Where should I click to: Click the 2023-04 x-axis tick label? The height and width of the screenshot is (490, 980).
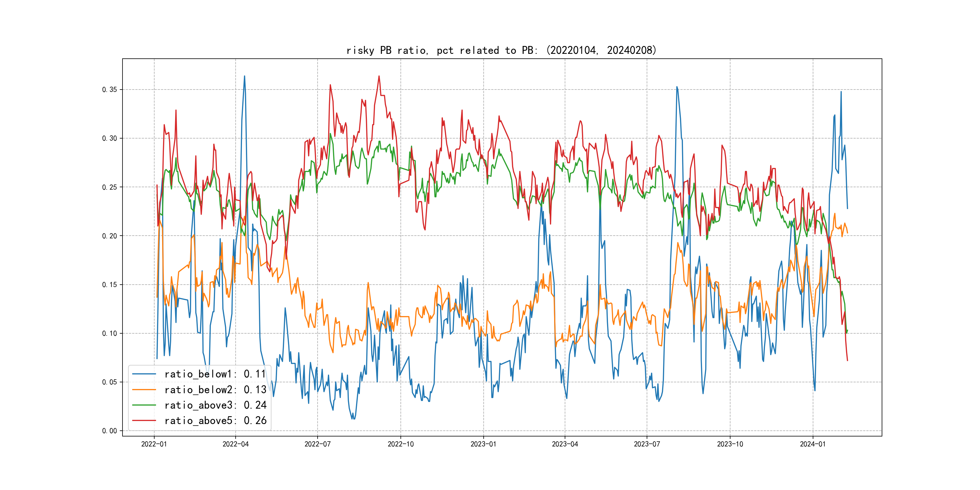(x=565, y=444)
